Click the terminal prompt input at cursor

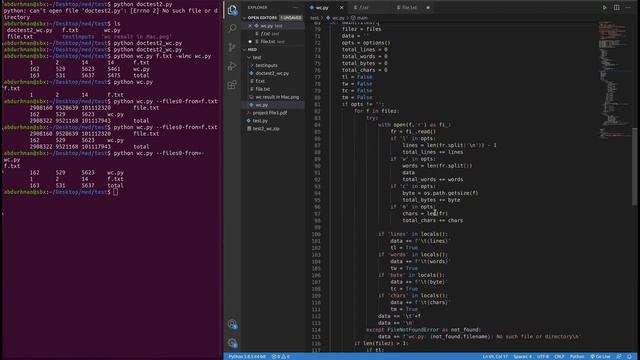point(116,192)
